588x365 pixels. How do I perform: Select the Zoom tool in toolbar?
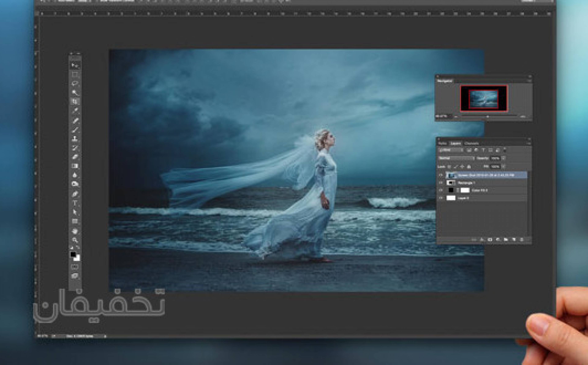(75, 240)
